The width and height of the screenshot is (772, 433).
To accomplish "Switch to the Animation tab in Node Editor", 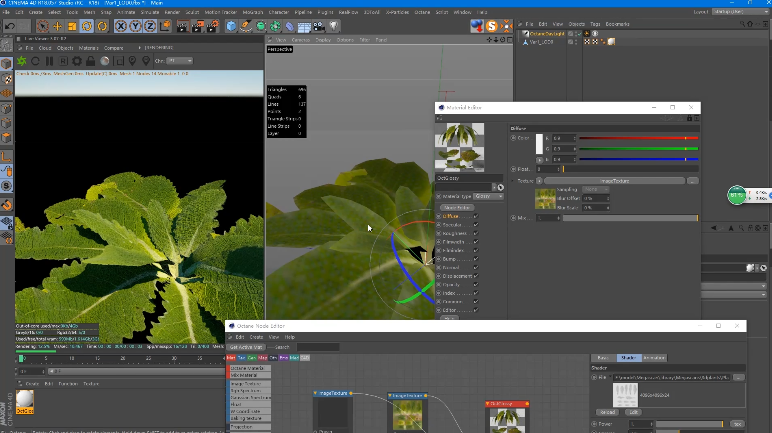I will click(654, 358).
